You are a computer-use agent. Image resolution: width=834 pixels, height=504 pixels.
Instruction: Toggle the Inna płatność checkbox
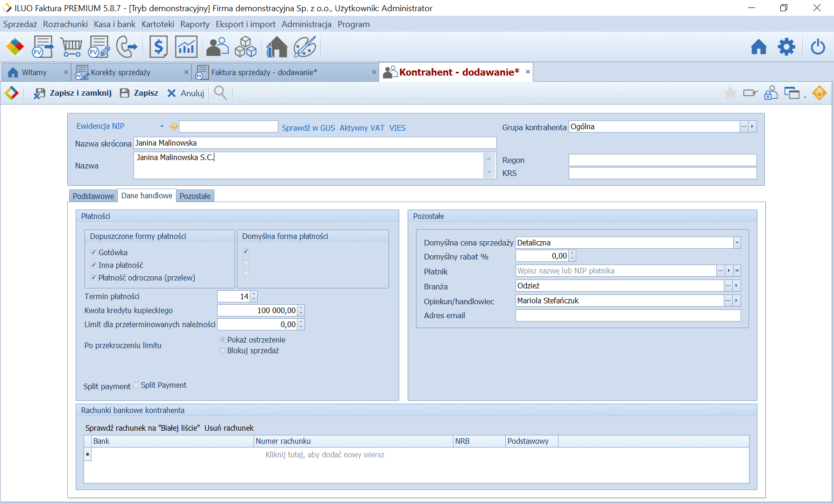pyautogui.click(x=93, y=265)
